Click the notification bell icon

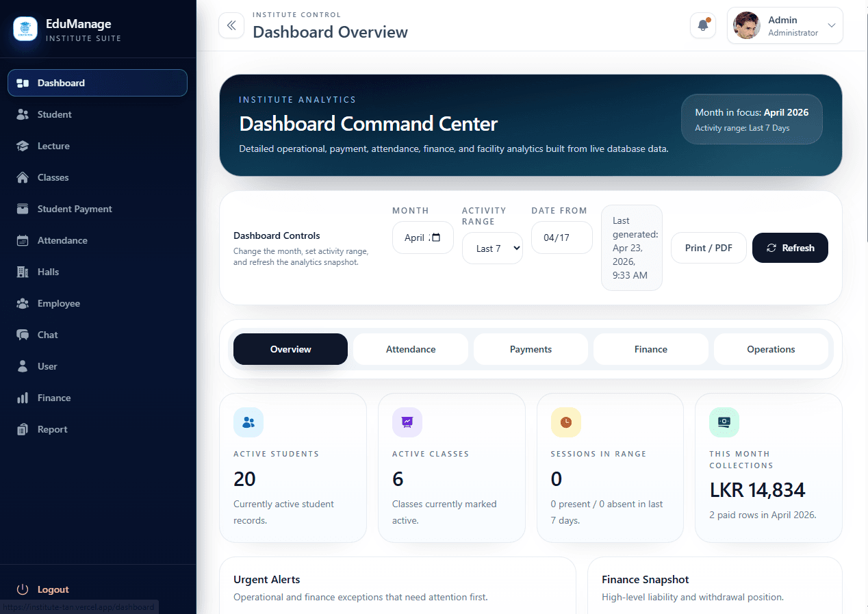[x=702, y=26]
